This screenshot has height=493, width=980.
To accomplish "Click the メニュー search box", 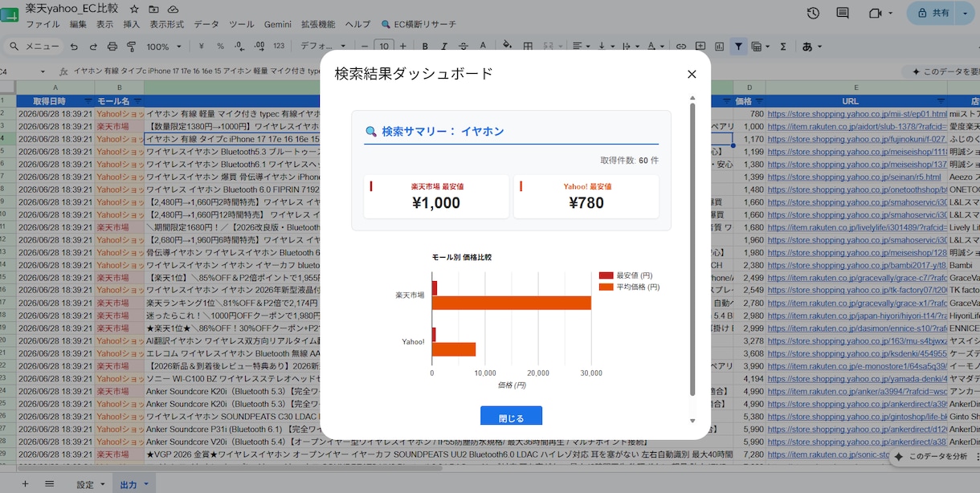I will (x=34, y=47).
